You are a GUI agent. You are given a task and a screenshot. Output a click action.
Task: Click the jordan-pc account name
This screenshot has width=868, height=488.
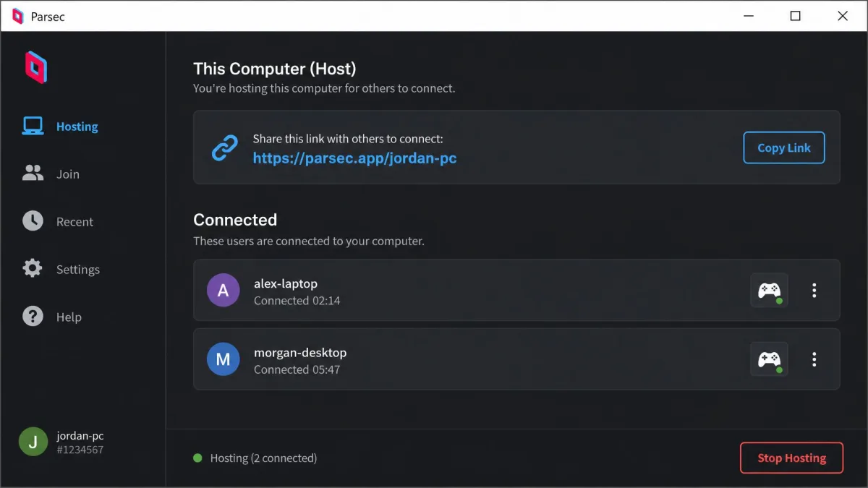80,436
